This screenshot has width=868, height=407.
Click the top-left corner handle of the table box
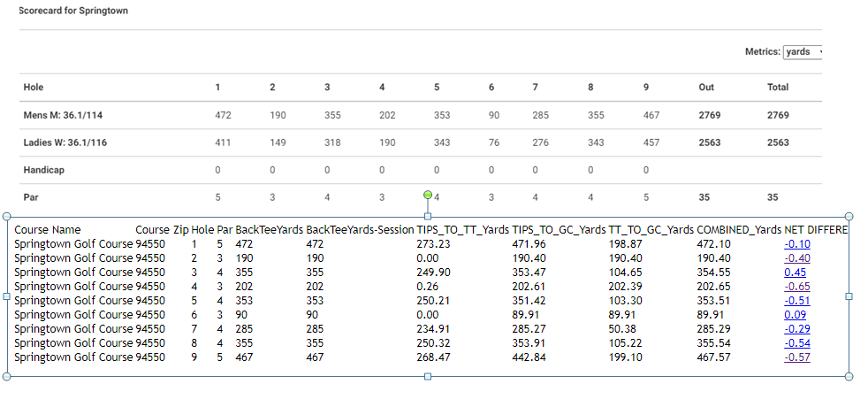[x=7, y=216]
